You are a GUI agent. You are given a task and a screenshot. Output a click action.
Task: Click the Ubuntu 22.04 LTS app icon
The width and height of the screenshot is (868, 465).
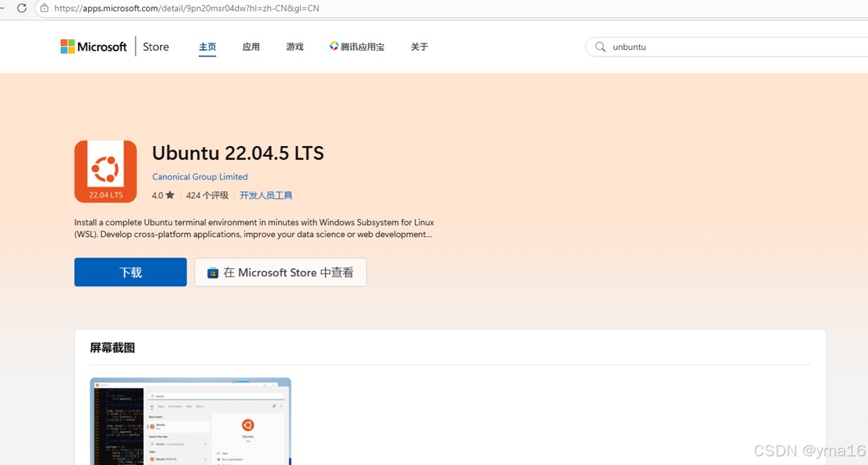coord(106,171)
